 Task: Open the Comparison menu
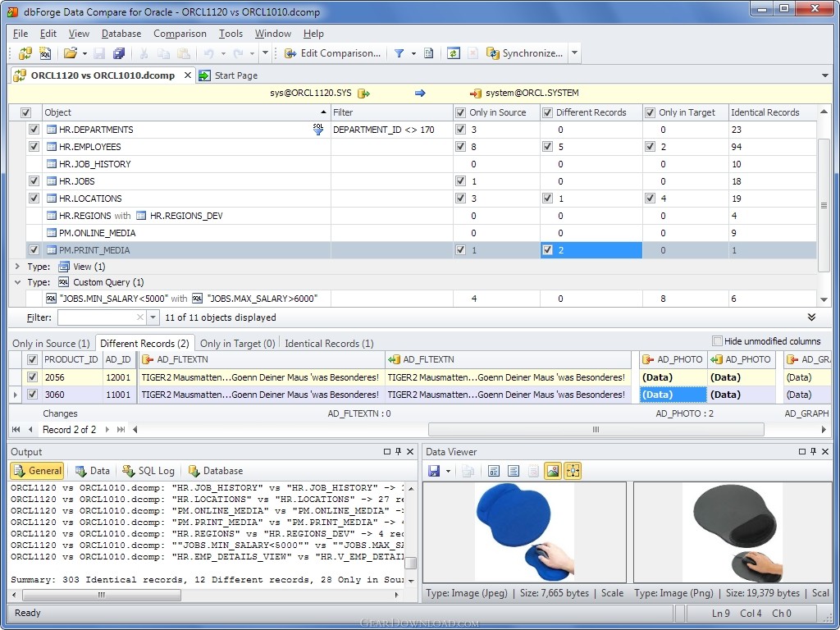click(x=180, y=34)
